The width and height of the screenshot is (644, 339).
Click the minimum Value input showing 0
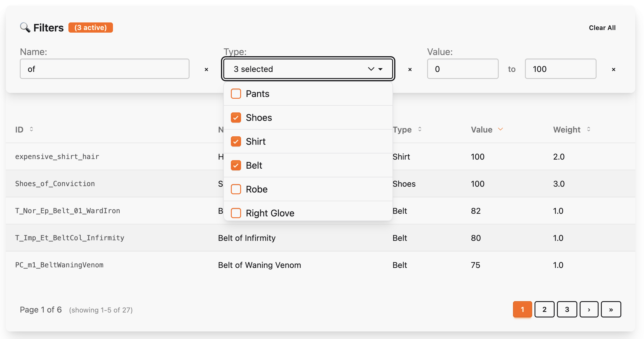[463, 69]
